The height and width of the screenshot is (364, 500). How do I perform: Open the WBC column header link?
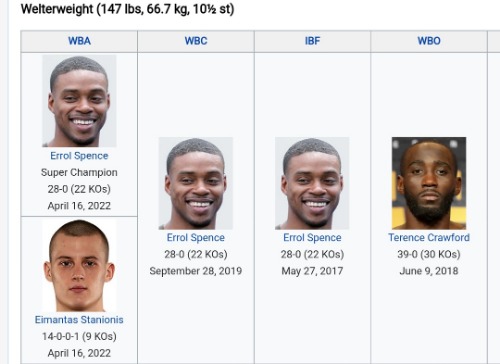point(196,41)
